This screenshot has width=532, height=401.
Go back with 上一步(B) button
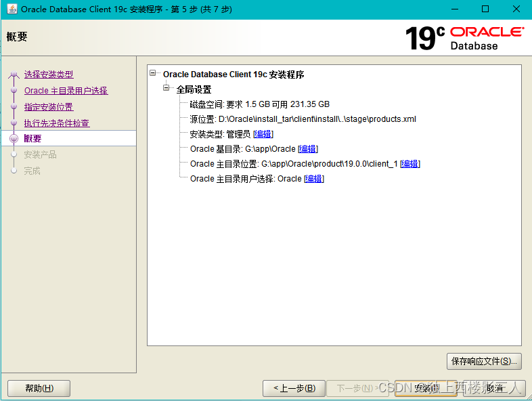(x=294, y=388)
